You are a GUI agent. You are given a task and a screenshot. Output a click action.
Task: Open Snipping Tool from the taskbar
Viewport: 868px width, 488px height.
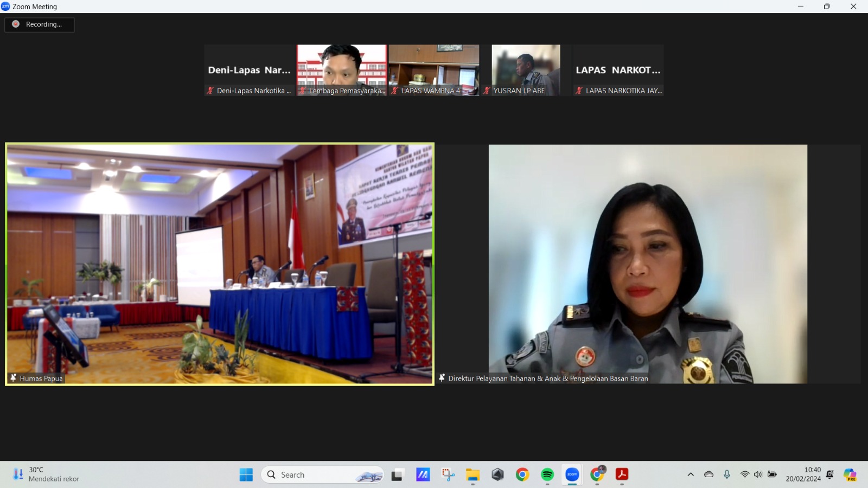click(448, 475)
